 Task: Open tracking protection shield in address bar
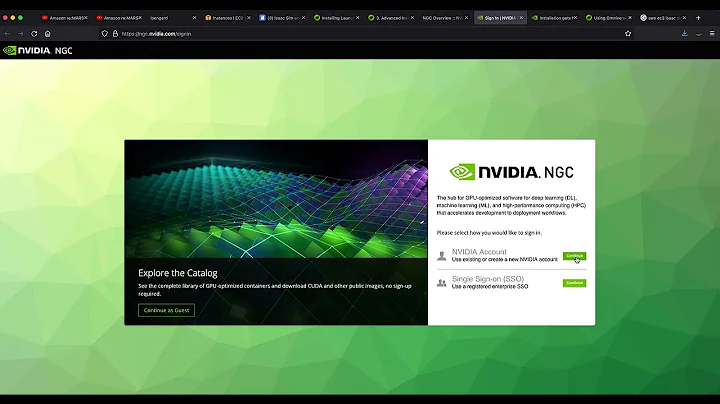105,34
